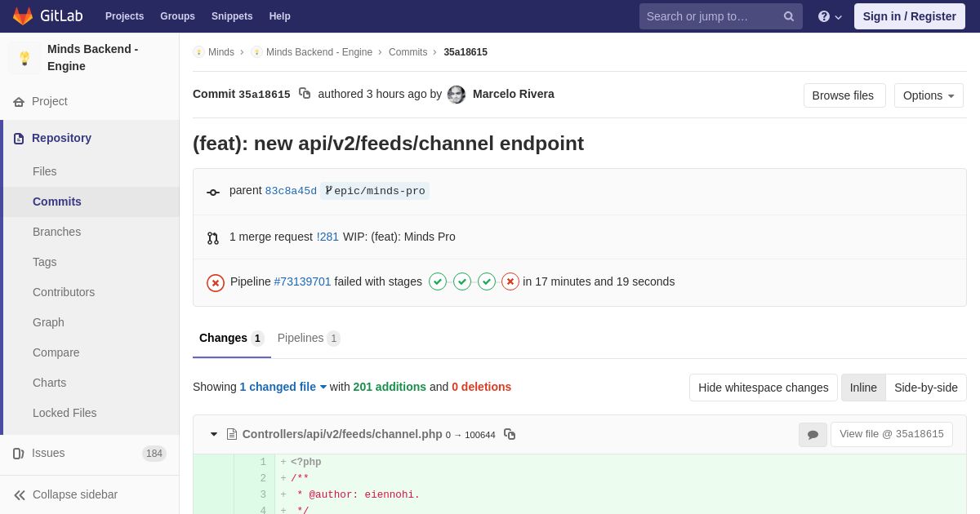Open the Help question-mark menu
This screenshot has width=980, height=514.
coord(830,16)
